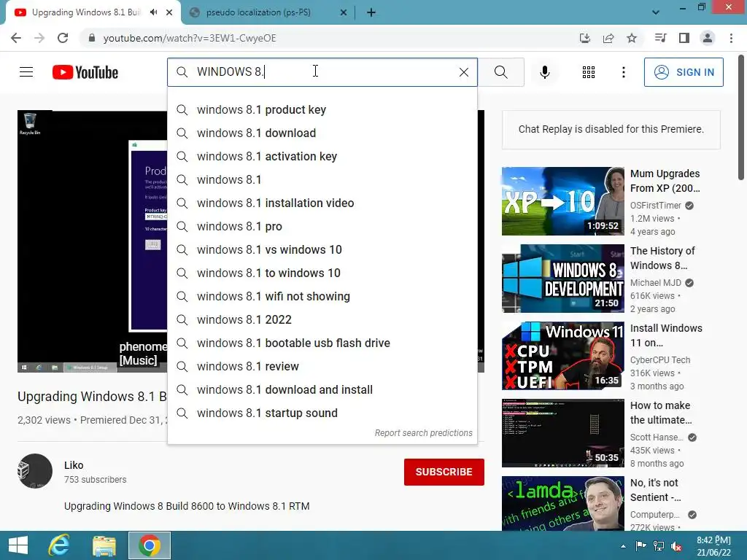Install app icon in address bar
The width and height of the screenshot is (747, 560).
tap(584, 38)
